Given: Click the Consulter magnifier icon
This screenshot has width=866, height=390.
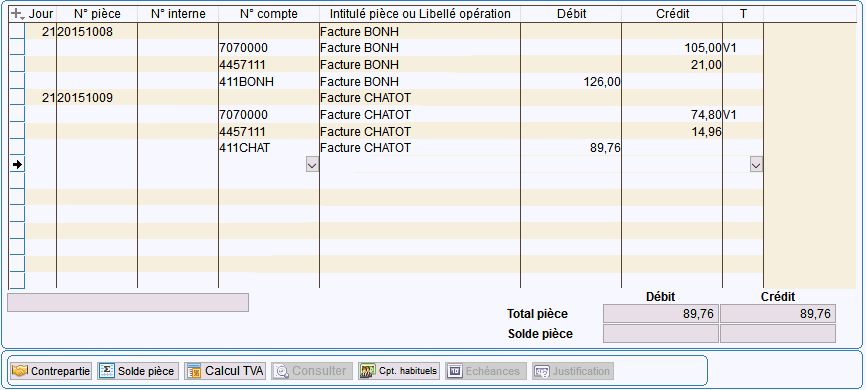Looking at the screenshot, I should point(282,371).
